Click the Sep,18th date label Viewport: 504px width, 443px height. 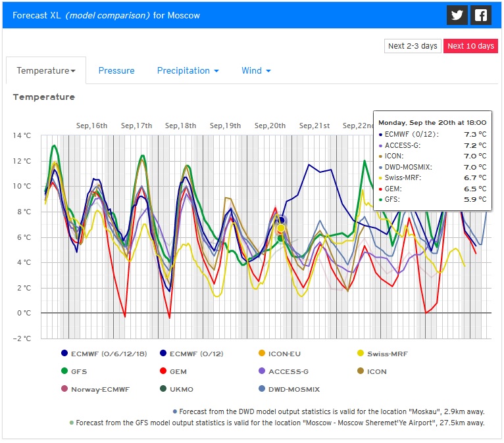[181, 126]
